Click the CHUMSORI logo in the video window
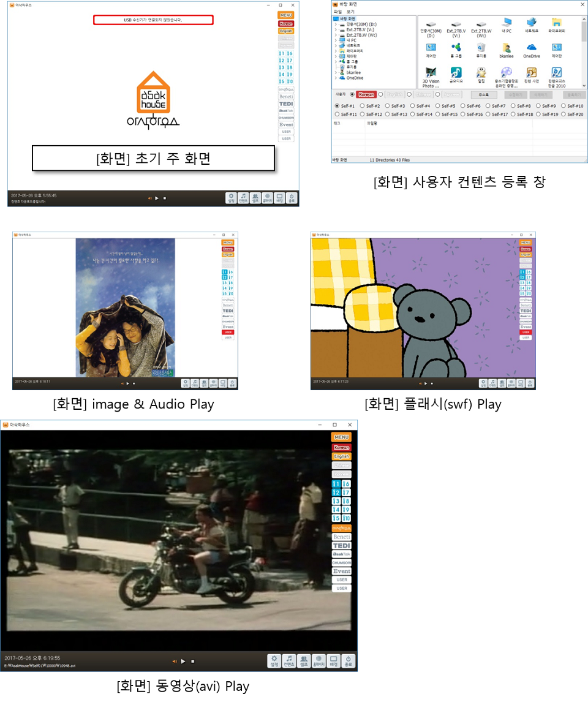 341,562
